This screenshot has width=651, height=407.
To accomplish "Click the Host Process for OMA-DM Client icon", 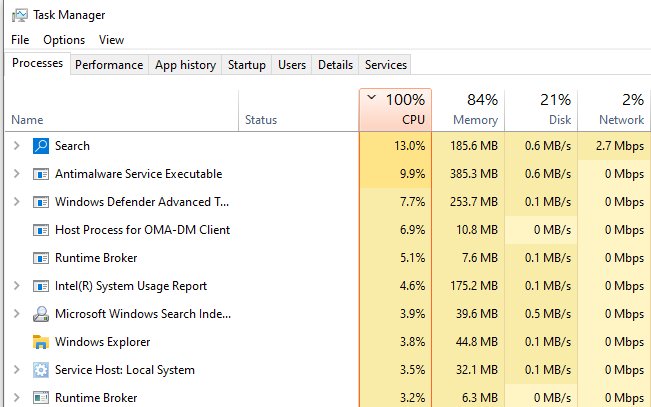I will pyautogui.click(x=41, y=230).
